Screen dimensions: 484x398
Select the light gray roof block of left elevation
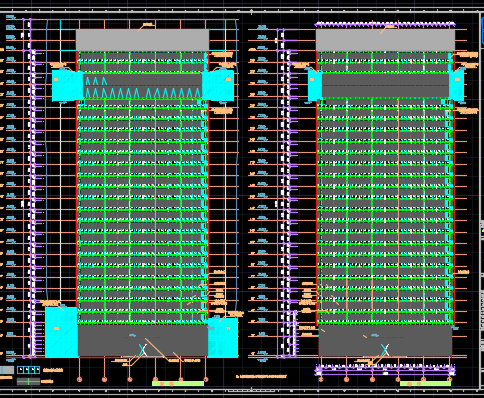(x=142, y=40)
